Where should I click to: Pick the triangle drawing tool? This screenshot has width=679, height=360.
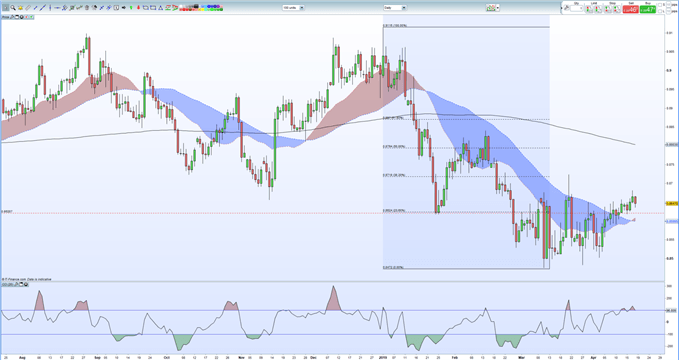tap(160, 7)
